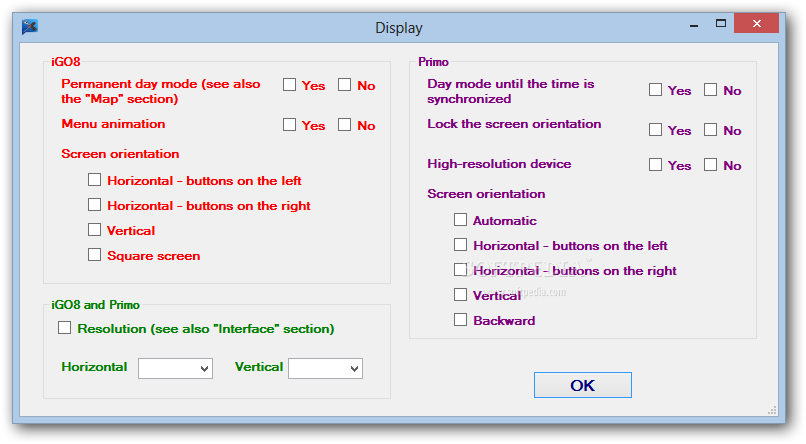
Task: Select No for High-resolution device
Action: tap(710, 165)
